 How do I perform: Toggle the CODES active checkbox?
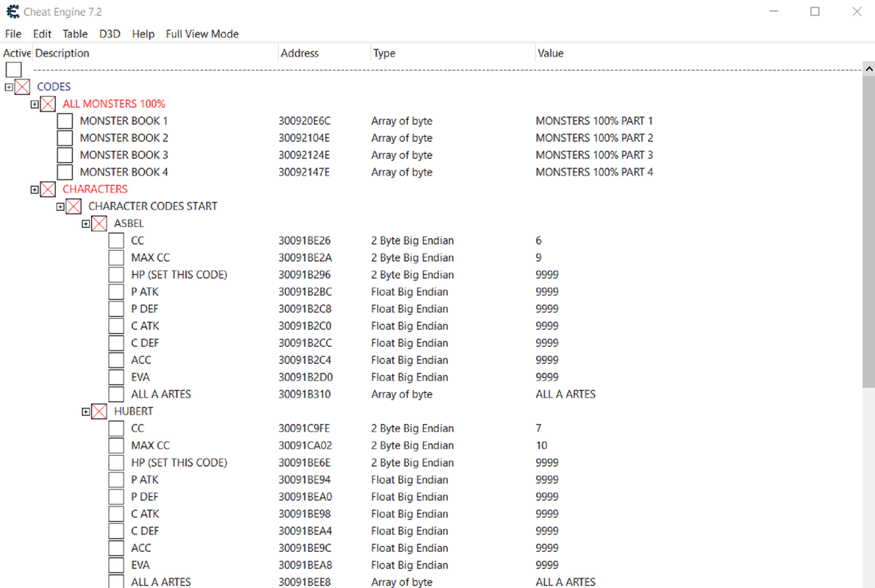click(22, 87)
